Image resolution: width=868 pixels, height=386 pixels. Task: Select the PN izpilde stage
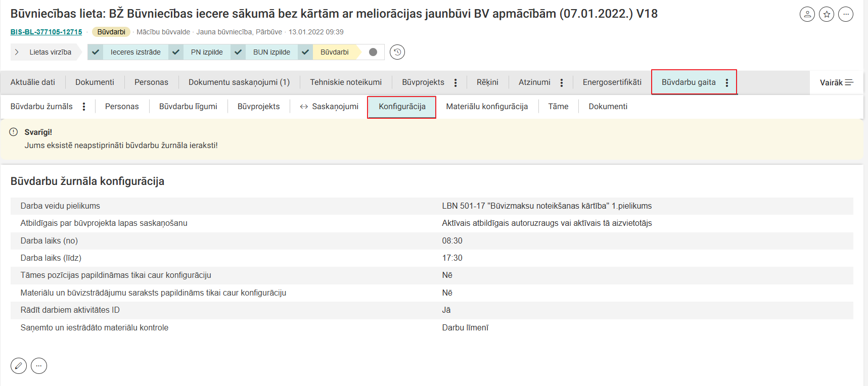(207, 52)
